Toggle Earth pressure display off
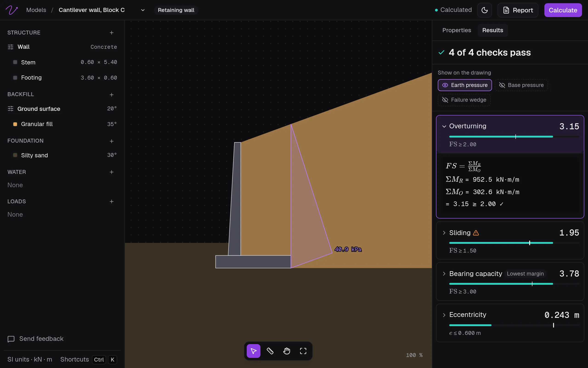This screenshot has height=368, width=588. 465,85
